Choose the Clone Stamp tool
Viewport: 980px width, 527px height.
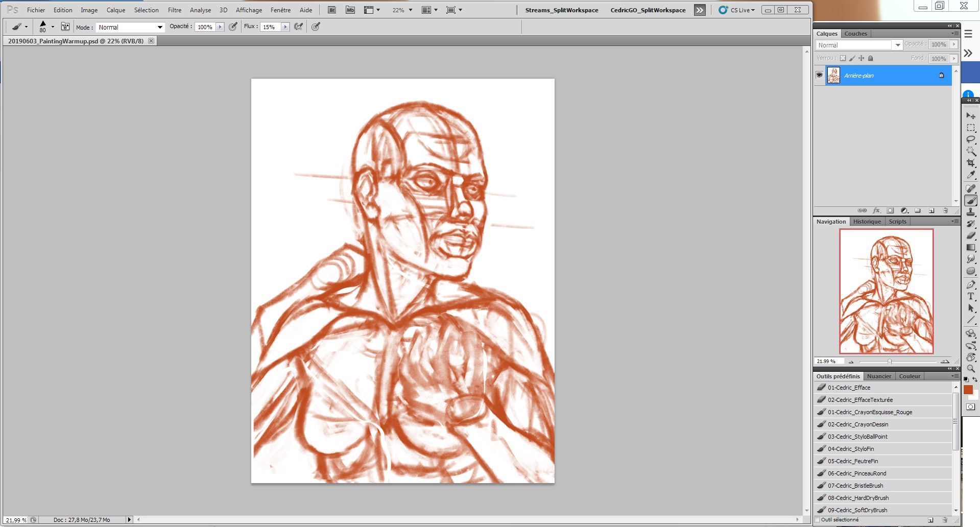pyautogui.click(x=971, y=212)
